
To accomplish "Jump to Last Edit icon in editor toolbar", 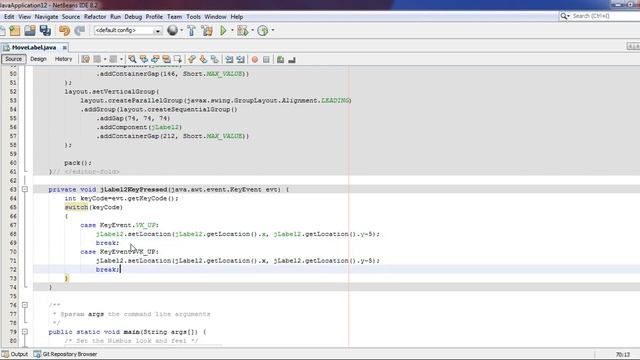I will (85, 60).
